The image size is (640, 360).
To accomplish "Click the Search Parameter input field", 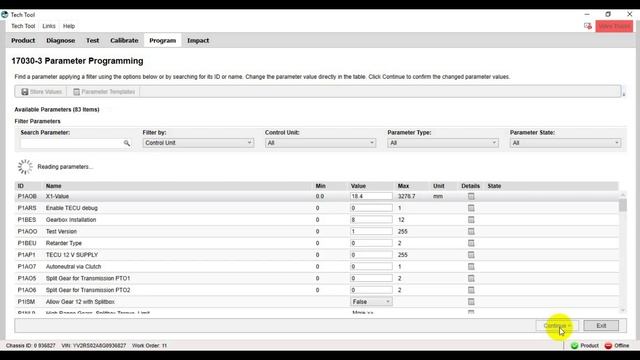I will point(76,143).
